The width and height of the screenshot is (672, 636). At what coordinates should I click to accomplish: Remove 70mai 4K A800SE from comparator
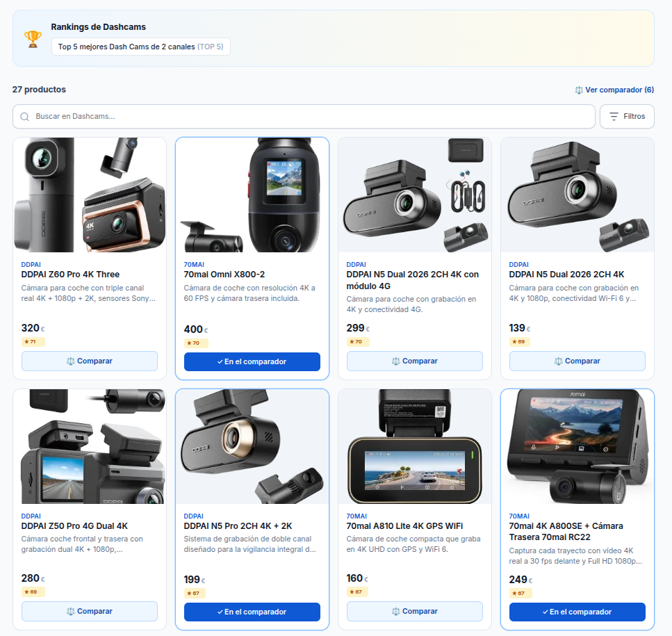pos(577,612)
